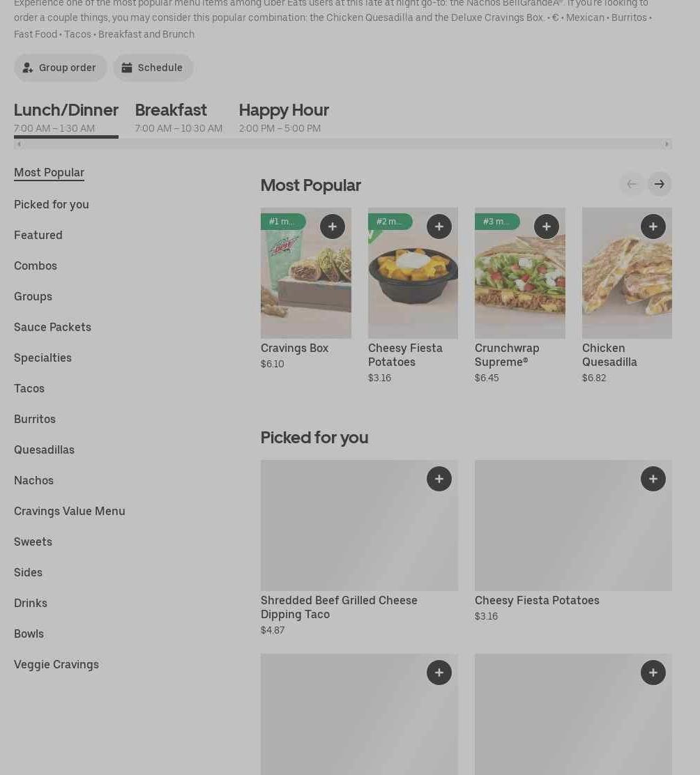Viewport: 700px width, 775px height.
Task: Add Chicken Quesadilla to cart
Action: tap(653, 227)
